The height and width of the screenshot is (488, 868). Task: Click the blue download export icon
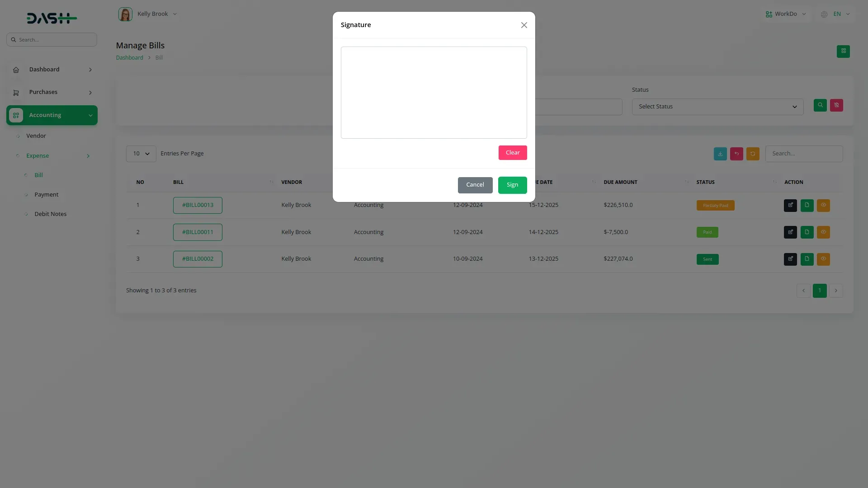coord(720,154)
